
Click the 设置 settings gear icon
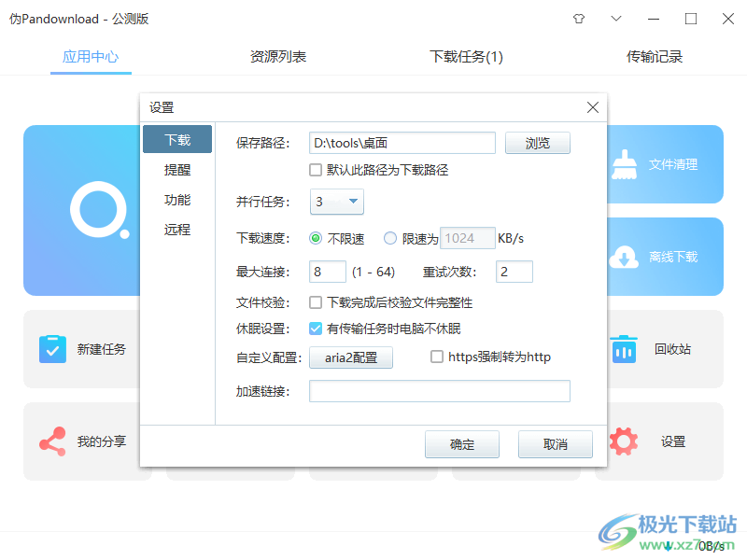pyautogui.click(x=624, y=441)
